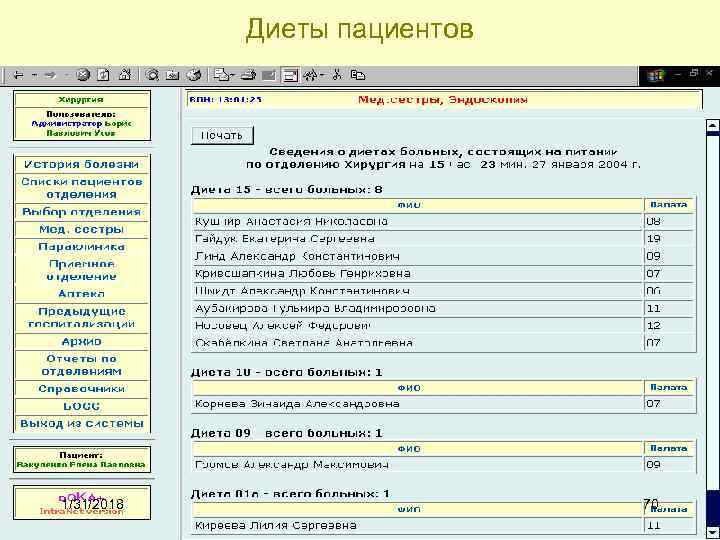
Task: Click the browser Forward arrow icon
Action: pos(51,75)
